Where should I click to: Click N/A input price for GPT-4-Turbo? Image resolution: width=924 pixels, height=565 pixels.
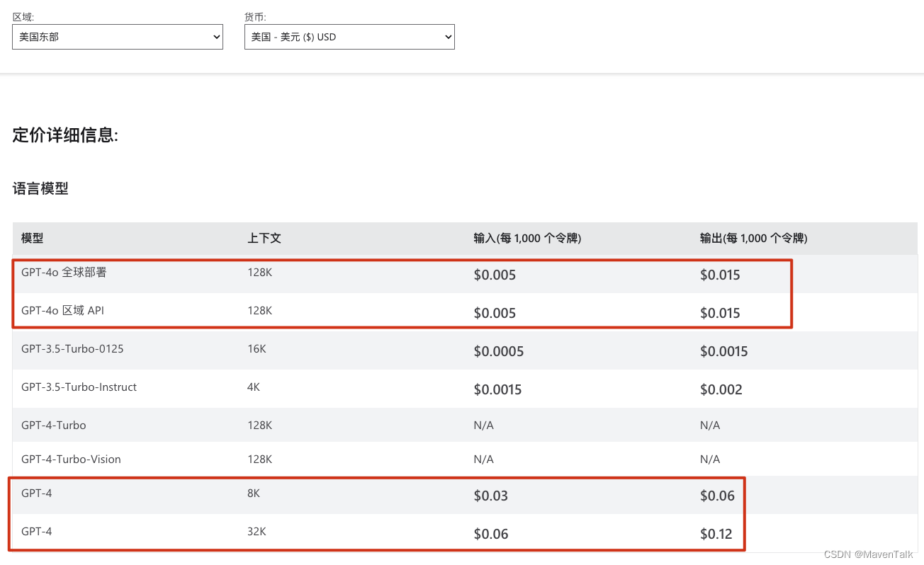click(483, 425)
